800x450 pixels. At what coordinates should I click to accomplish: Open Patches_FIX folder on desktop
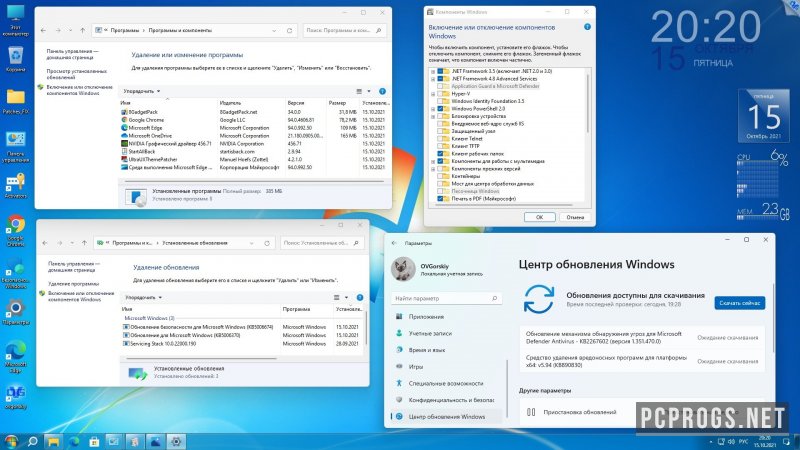pos(15,101)
